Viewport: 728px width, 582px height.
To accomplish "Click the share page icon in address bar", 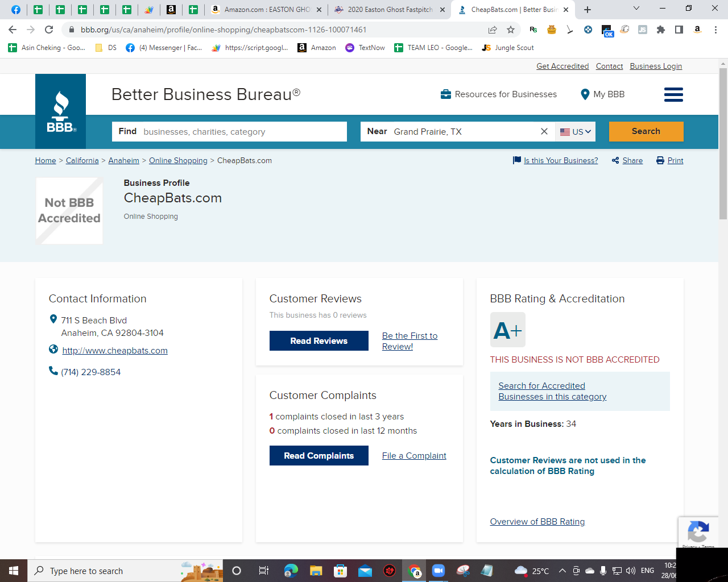I will [x=493, y=30].
